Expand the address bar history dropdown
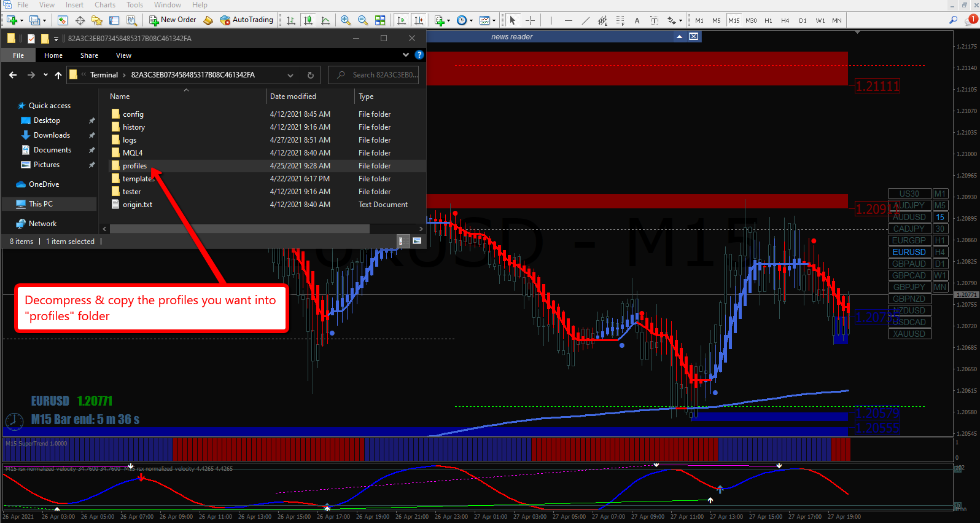The height and width of the screenshot is (523, 980). (290, 75)
